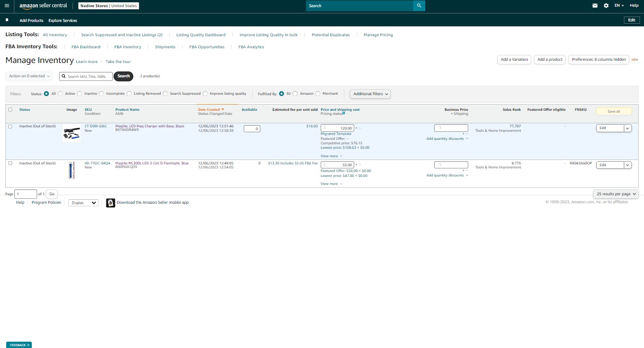Image resolution: width=644 pixels, height=348 pixels.
Task: Tick the select-all checkbox in table header
Action: pyautogui.click(x=10, y=109)
